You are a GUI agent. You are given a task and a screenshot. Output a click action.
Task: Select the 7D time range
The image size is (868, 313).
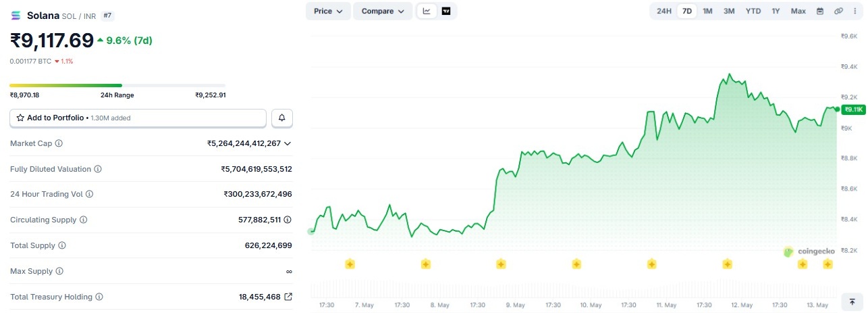pyautogui.click(x=687, y=11)
